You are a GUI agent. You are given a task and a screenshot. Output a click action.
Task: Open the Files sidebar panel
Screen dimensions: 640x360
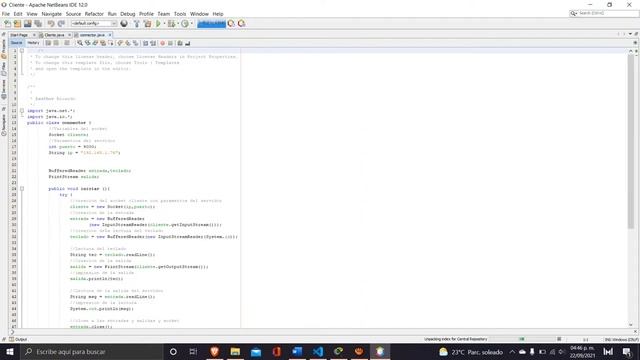click(x=4, y=69)
